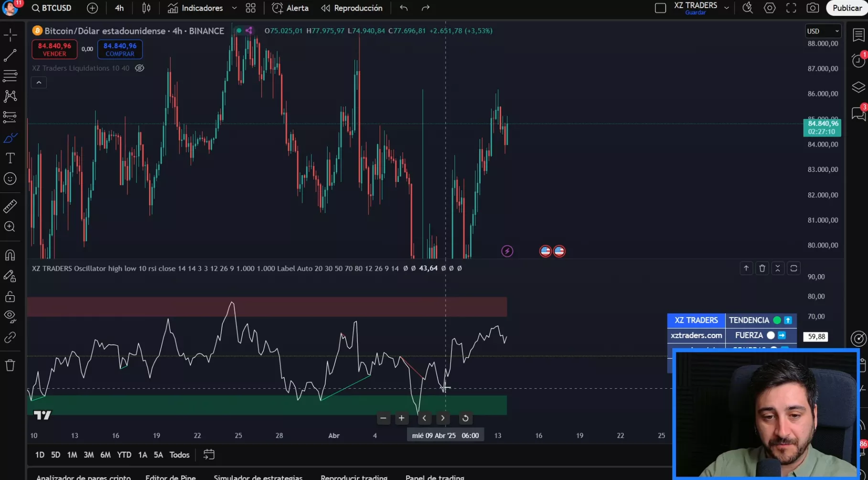
Task: Click the Publicar button
Action: [847, 8]
